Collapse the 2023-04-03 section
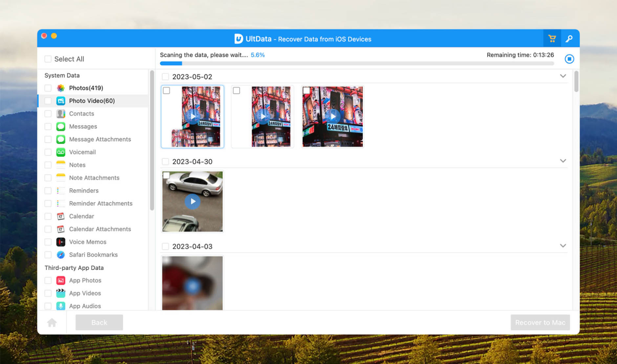The image size is (617, 364). [563, 246]
